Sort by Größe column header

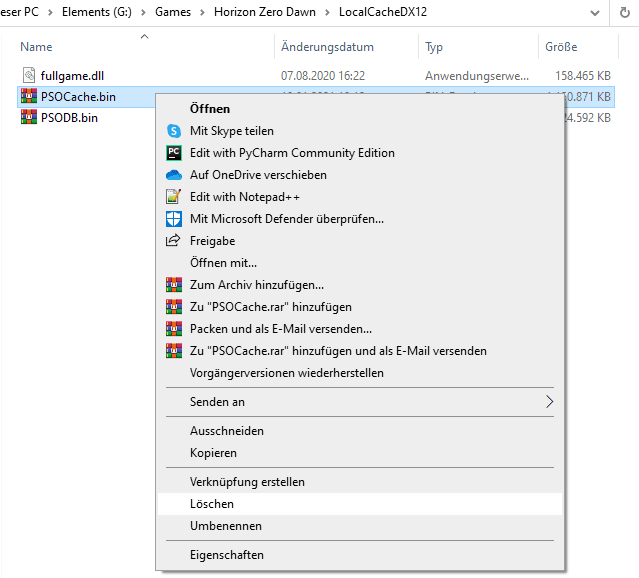[x=561, y=47]
